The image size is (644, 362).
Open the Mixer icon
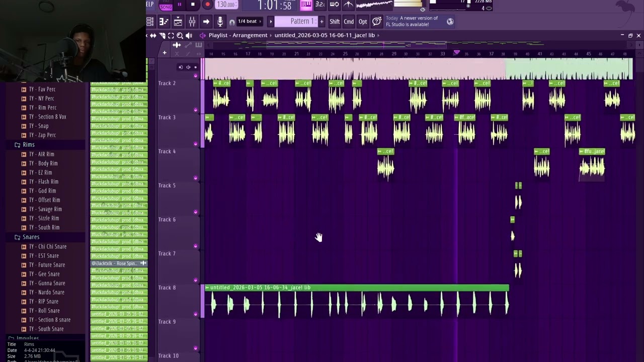192,22
